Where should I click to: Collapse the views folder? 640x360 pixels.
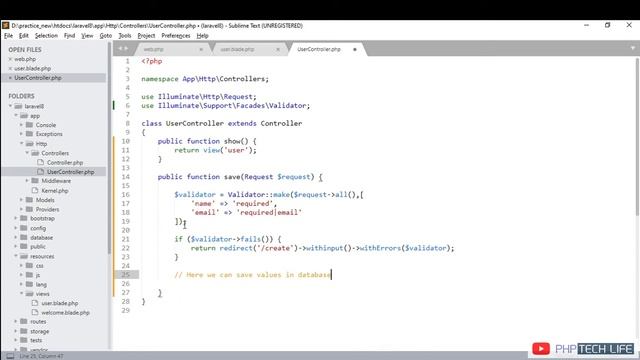[x=22, y=294]
